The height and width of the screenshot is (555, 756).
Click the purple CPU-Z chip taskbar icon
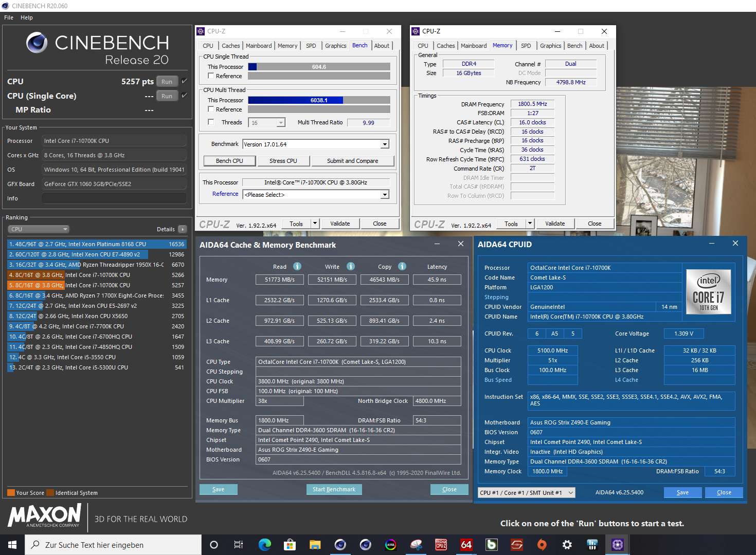(x=618, y=545)
